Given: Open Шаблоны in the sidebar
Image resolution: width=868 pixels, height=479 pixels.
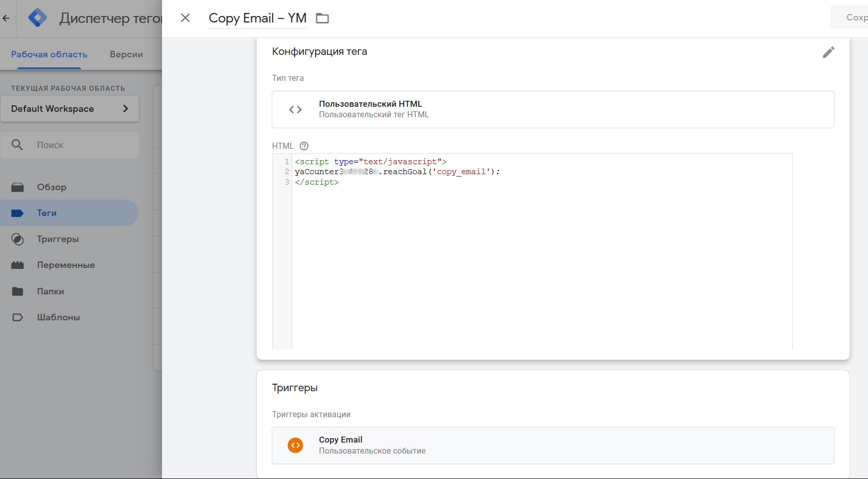Looking at the screenshot, I should (69, 317).
